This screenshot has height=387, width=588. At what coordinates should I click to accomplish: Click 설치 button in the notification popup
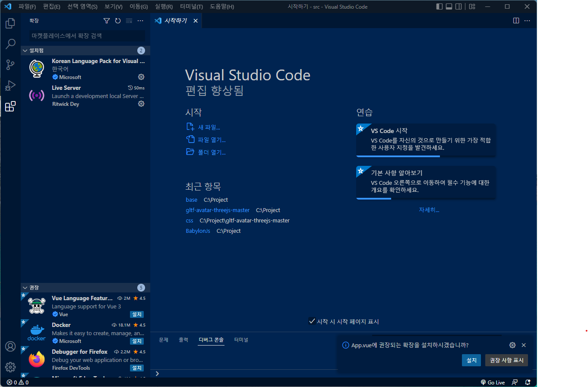coord(471,360)
